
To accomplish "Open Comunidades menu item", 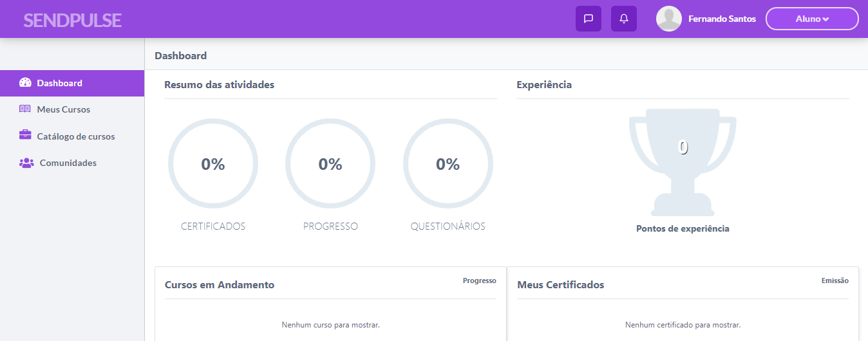I will coord(72,163).
